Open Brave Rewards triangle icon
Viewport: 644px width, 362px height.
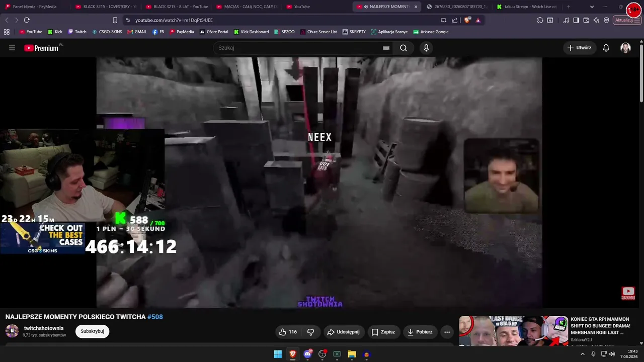point(478,20)
